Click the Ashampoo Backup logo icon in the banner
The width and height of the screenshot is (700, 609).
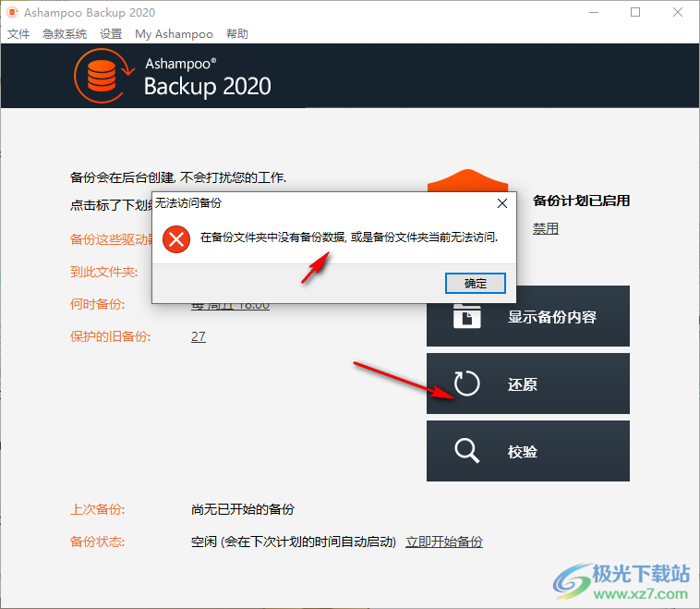103,76
